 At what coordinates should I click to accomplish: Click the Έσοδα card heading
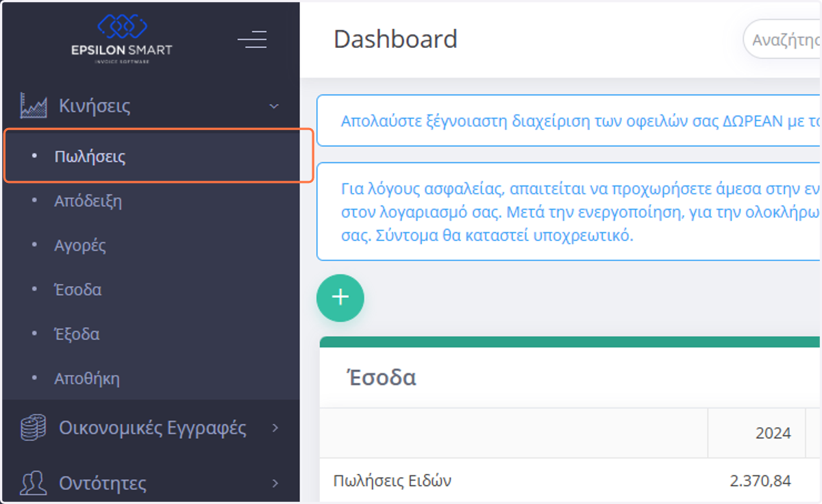point(382,377)
